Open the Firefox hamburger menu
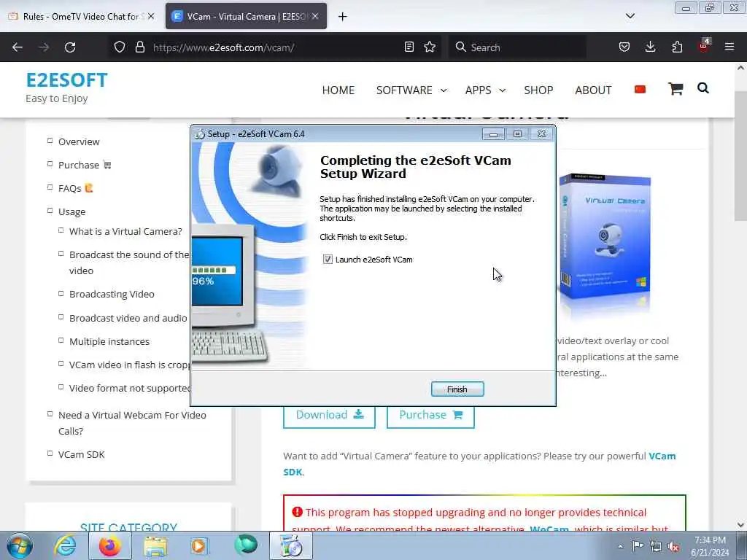 (x=729, y=47)
